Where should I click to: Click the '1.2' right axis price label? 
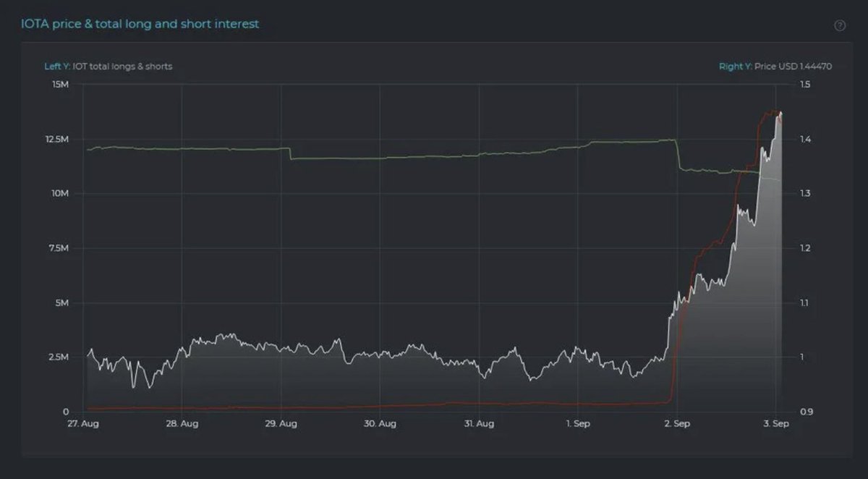click(805, 248)
